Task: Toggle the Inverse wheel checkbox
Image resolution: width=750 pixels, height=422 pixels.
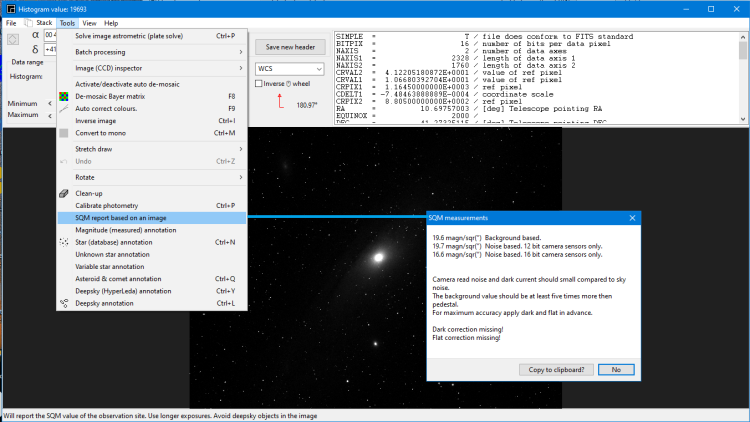Action: click(259, 84)
